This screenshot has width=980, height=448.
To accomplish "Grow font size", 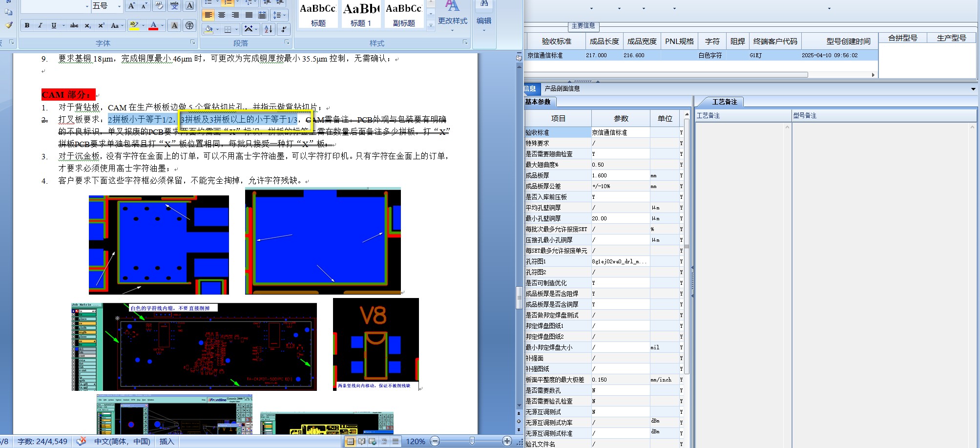I will 131,6.
